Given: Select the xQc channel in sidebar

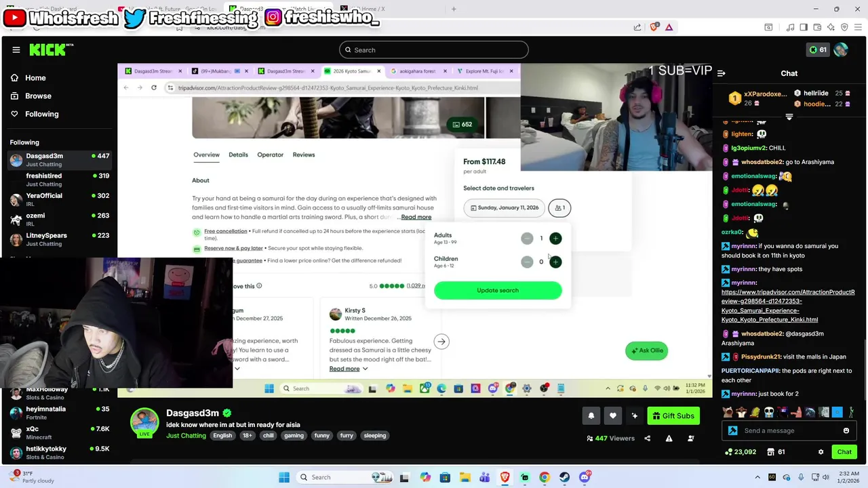Looking at the screenshot, I should click(60, 432).
